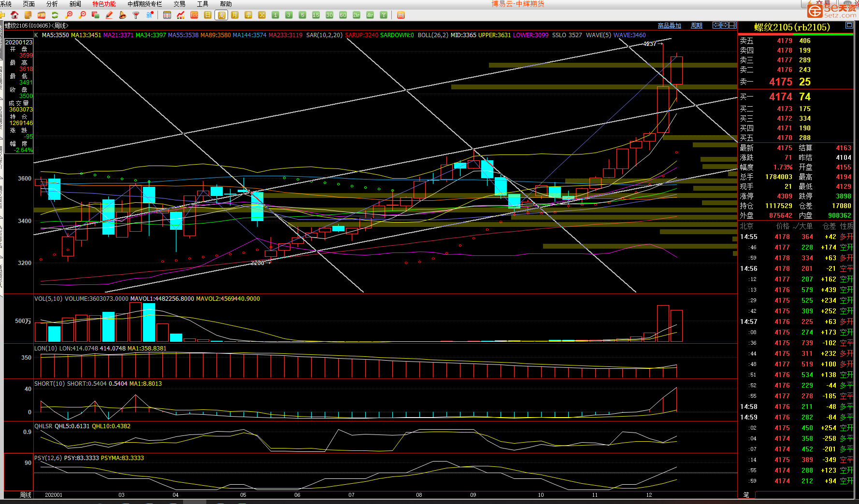
Task: Click the zoom-in magnifier icon
Action: [x=69, y=15]
